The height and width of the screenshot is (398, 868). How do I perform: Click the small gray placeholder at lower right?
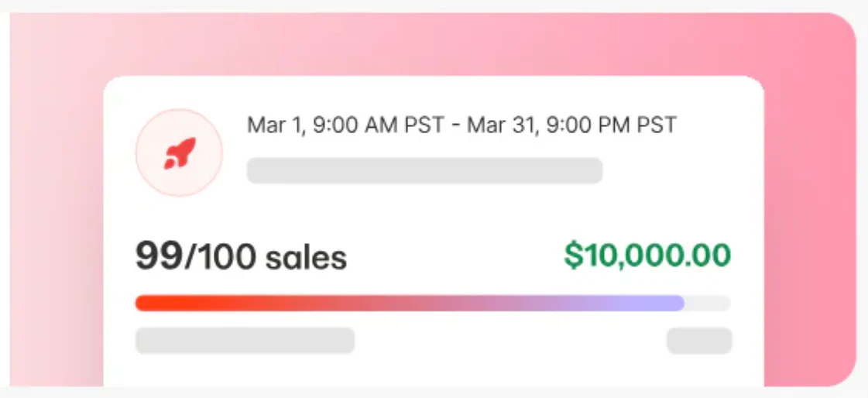[699, 341]
